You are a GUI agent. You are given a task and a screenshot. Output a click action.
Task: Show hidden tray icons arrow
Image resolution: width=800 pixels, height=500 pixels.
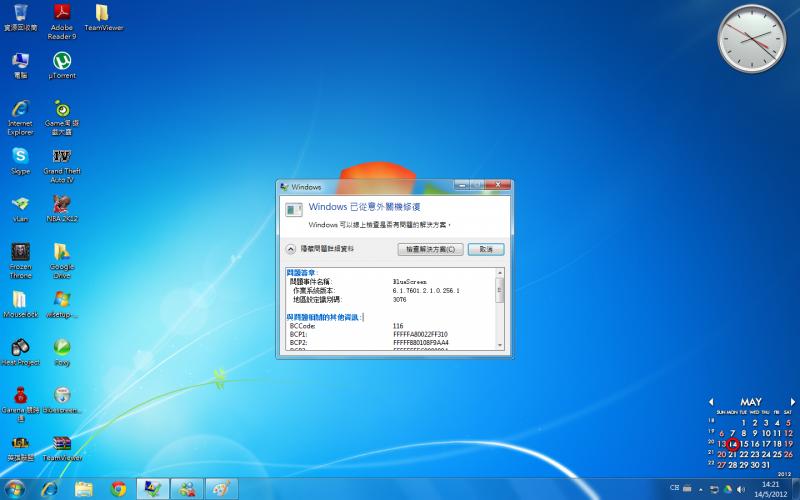coord(701,489)
